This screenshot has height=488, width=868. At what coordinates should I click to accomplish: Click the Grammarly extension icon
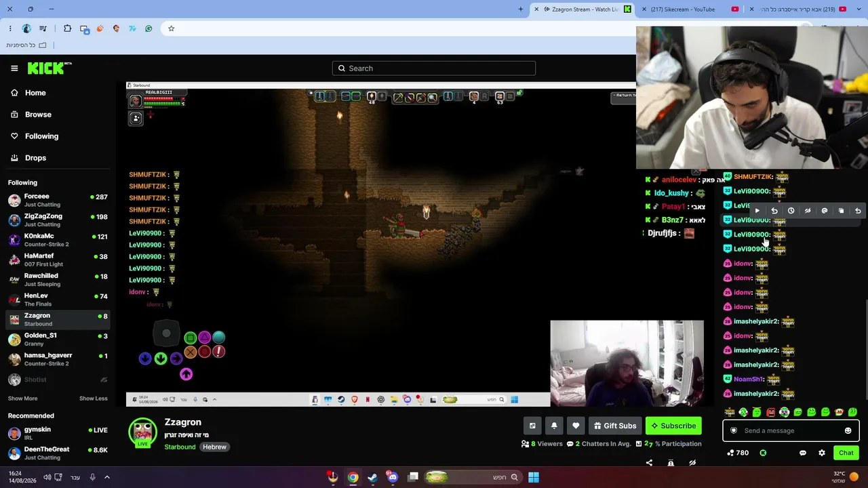(149, 28)
